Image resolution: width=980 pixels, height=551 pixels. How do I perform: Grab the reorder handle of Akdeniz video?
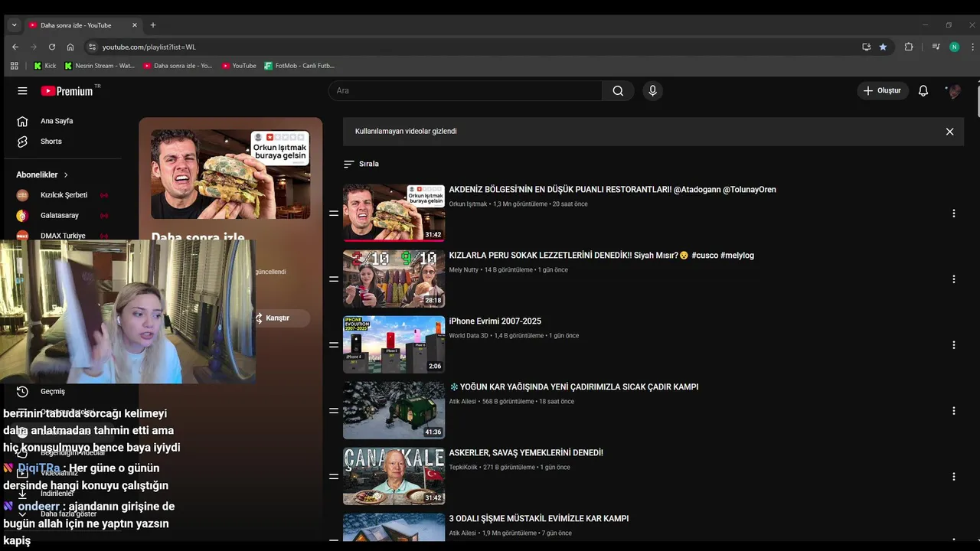[x=334, y=214]
